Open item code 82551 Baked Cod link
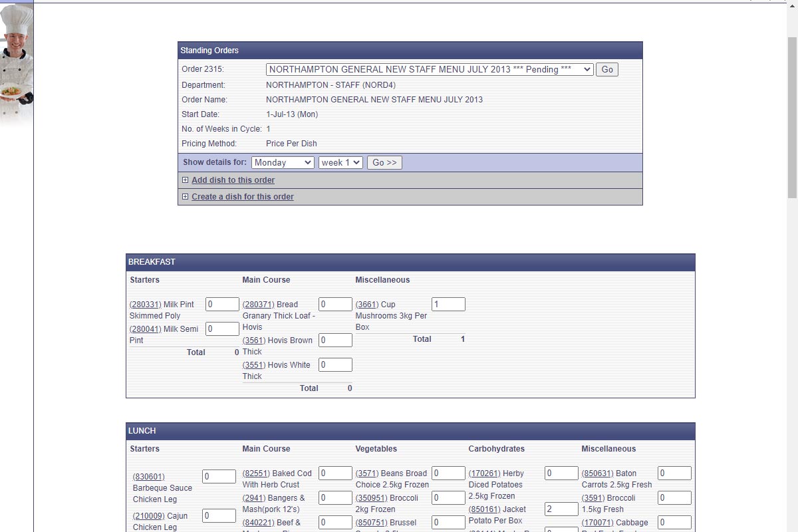The height and width of the screenshot is (532, 798). coord(256,473)
